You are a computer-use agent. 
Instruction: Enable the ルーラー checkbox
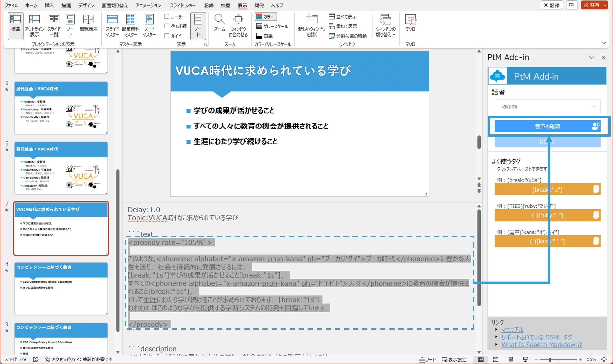tap(167, 17)
